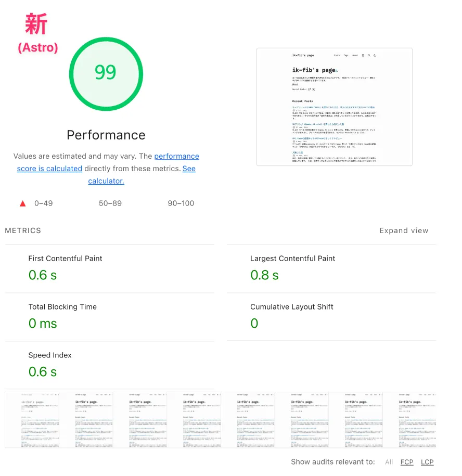The height and width of the screenshot is (476, 462).
Task: Click the First Contentful Paint metric
Action: click(110, 268)
